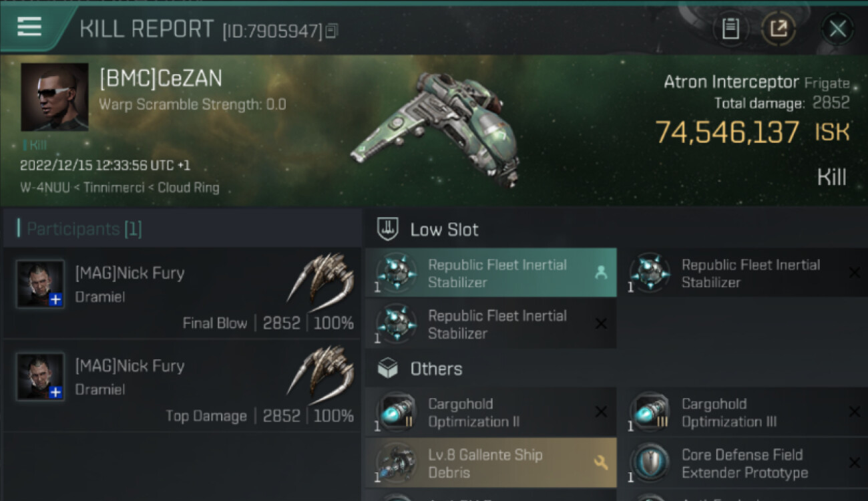Open the kill report clipboard notes icon
868x501 pixels.
point(730,29)
